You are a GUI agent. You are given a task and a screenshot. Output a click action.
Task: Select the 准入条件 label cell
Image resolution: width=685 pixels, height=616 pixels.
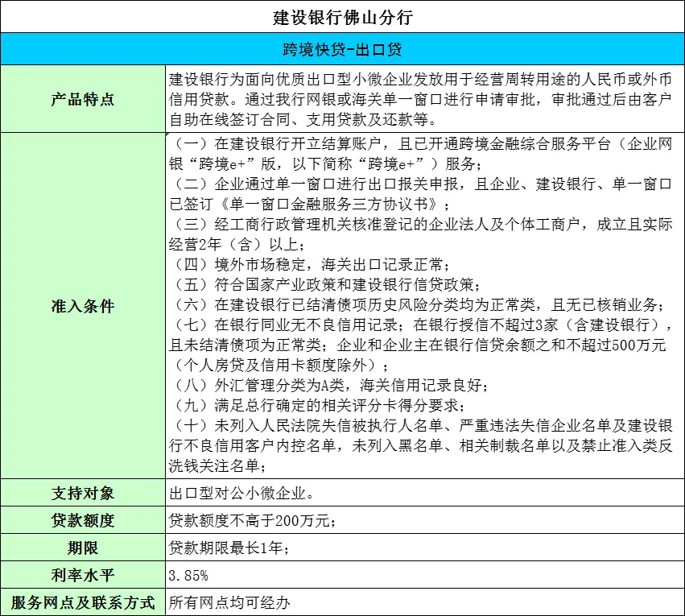pyautogui.click(x=83, y=306)
